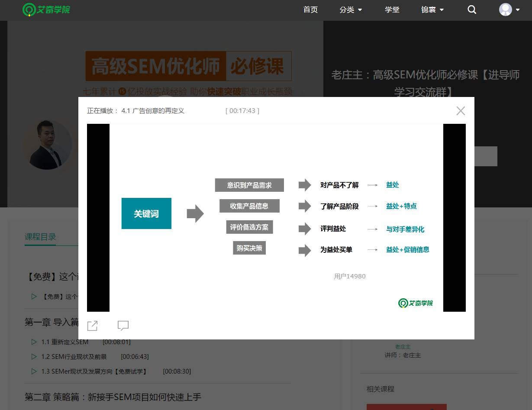The height and width of the screenshot is (410, 532).
Task: Click the 老庄主 instructor name link
Action: click(x=403, y=347)
